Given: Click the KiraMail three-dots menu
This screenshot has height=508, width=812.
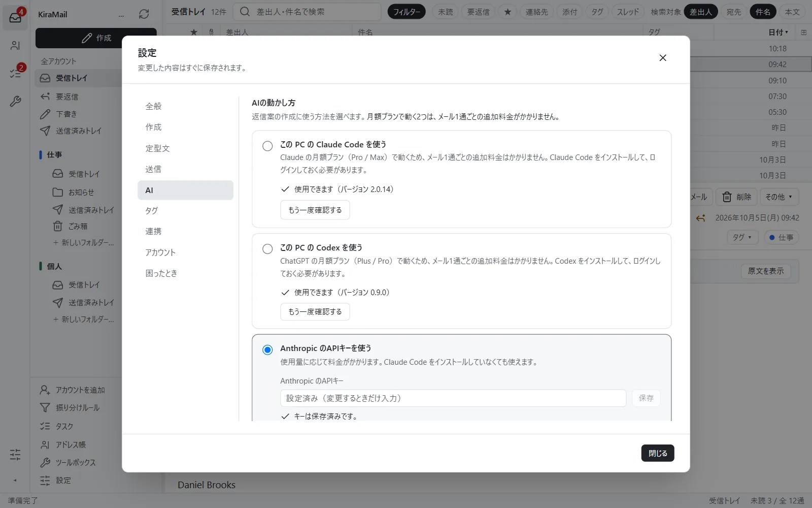Looking at the screenshot, I should (x=121, y=15).
